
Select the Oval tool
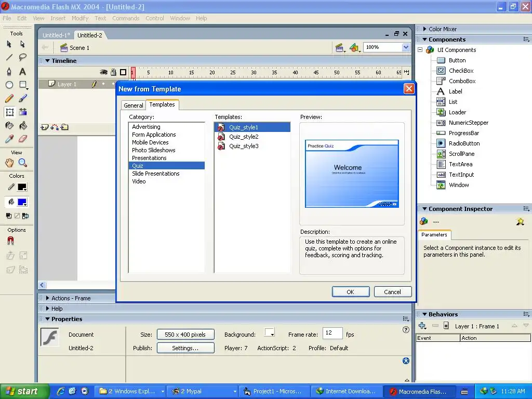[9, 85]
